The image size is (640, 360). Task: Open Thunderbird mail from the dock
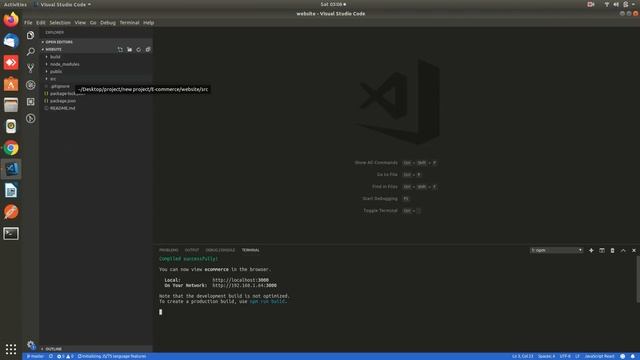pos(11,41)
